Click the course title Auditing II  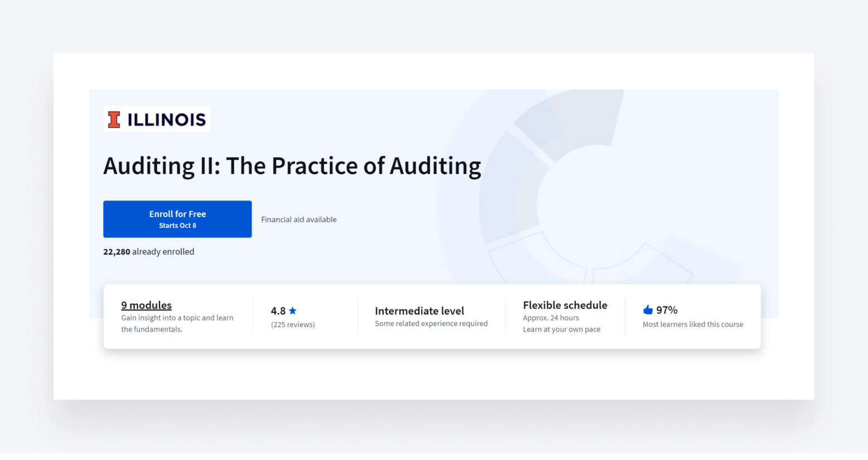coord(292,166)
